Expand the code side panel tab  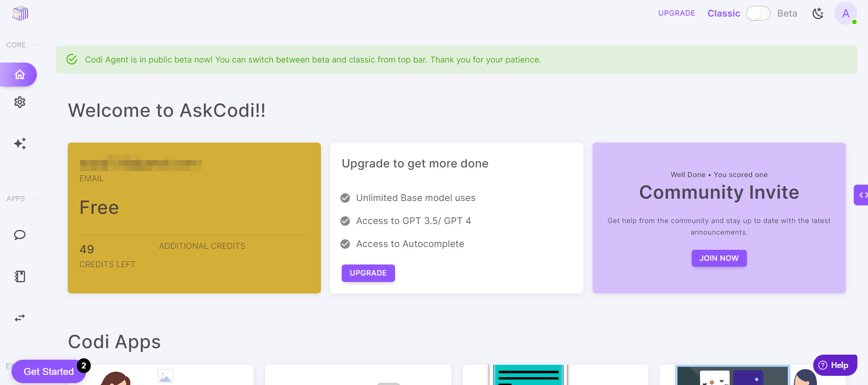pyautogui.click(x=862, y=195)
